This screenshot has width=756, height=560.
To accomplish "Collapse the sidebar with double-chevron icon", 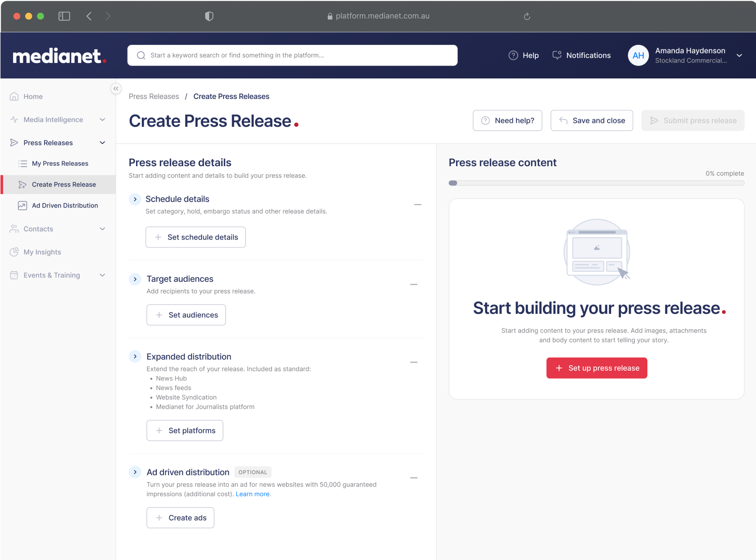I will coord(116,89).
